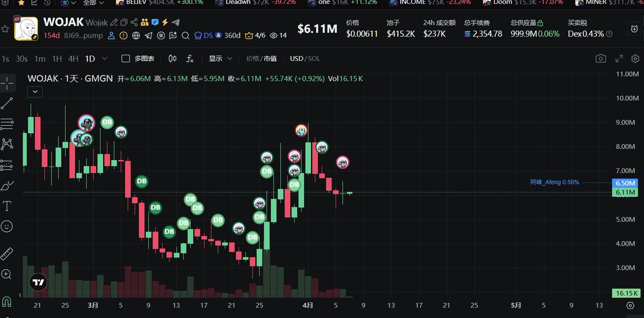Screen dimensions: 644x318
Task: Click the crown 4/6 badge
Action: coord(255,36)
